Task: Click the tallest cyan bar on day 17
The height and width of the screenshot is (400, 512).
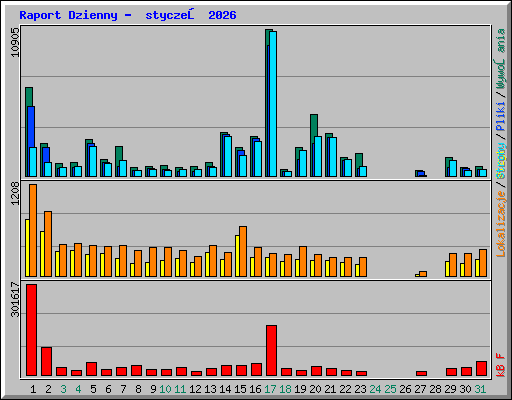Action: pyautogui.click(x=273, y=104)
